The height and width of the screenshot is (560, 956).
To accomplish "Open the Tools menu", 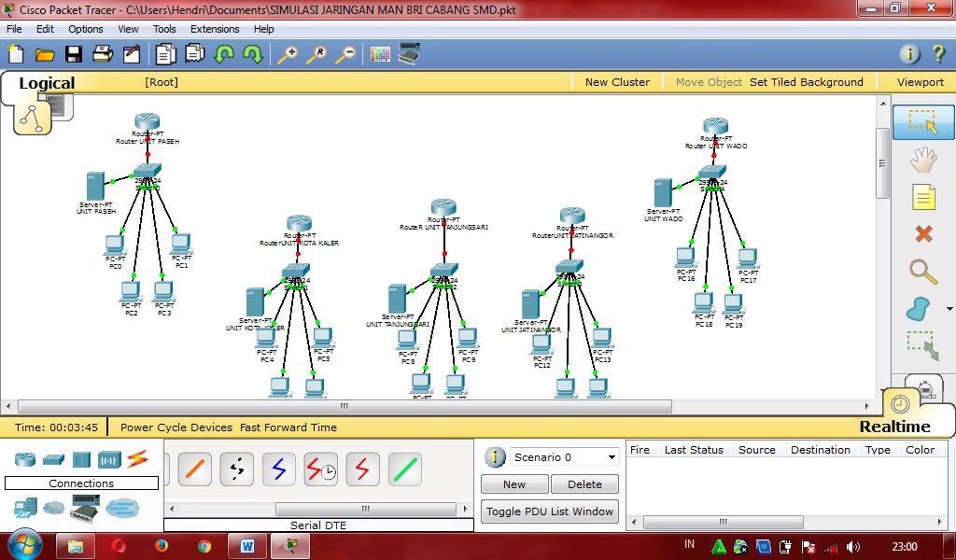I will click(x=164, y=29).
